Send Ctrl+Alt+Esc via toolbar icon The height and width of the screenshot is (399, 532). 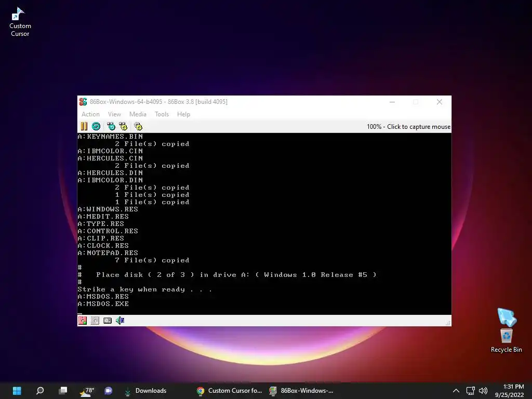click(x=123, y=127)
